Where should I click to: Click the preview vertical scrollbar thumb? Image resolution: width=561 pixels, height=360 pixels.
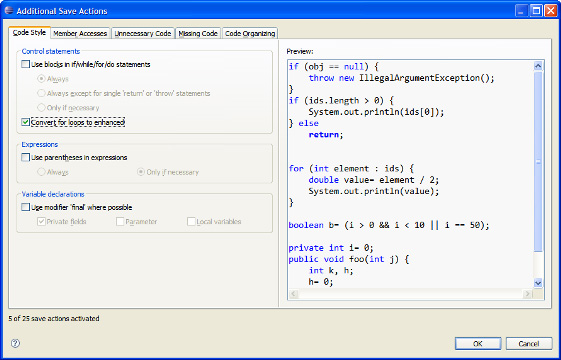coord(538,161)
